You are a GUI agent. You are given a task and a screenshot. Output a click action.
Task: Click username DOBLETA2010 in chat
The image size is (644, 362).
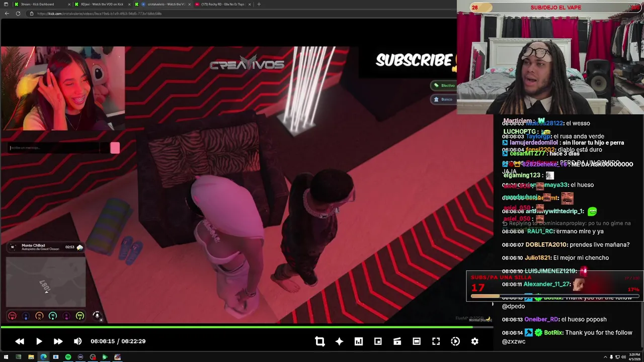546,245
